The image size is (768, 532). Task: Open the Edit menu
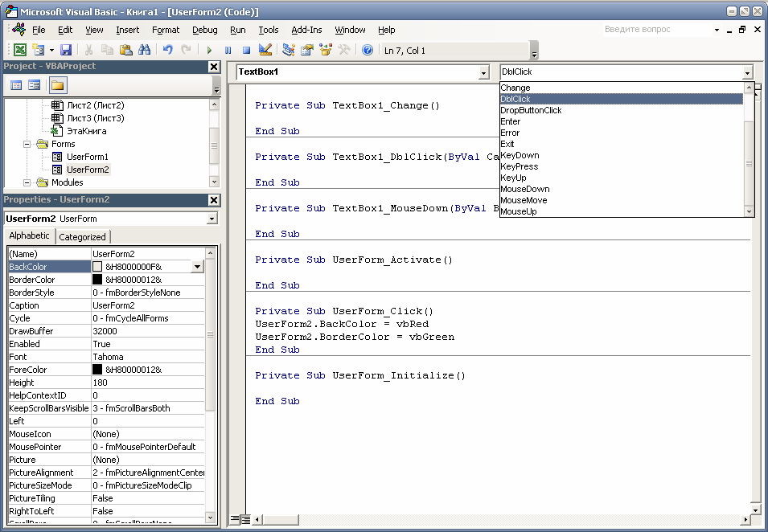(65, 30)
